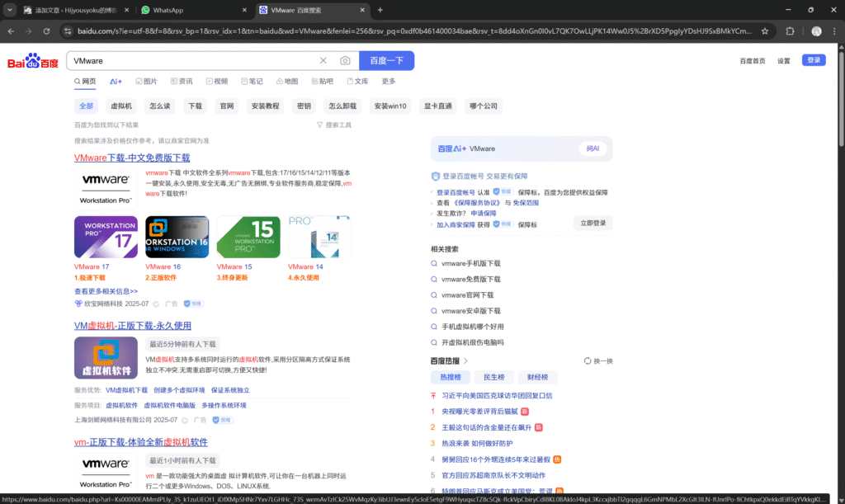Viewport: 845px width, 504px height.
Task: Select the 笔记 search category
Action: 252,82
